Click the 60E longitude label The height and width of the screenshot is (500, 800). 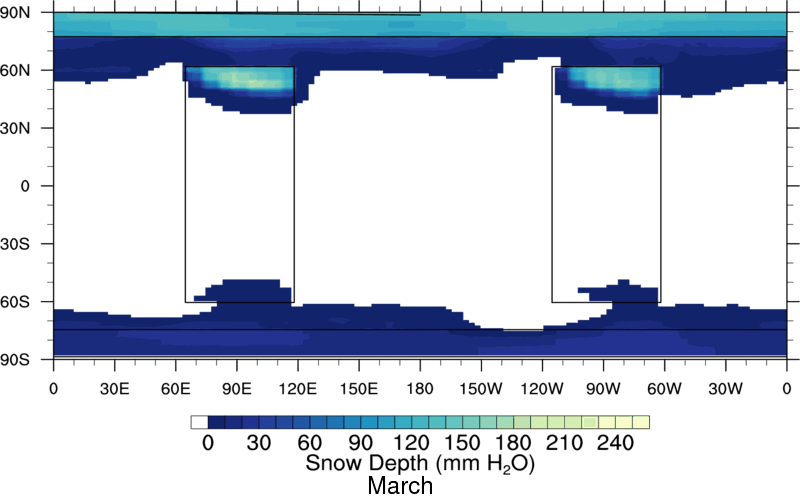point(176,389)
